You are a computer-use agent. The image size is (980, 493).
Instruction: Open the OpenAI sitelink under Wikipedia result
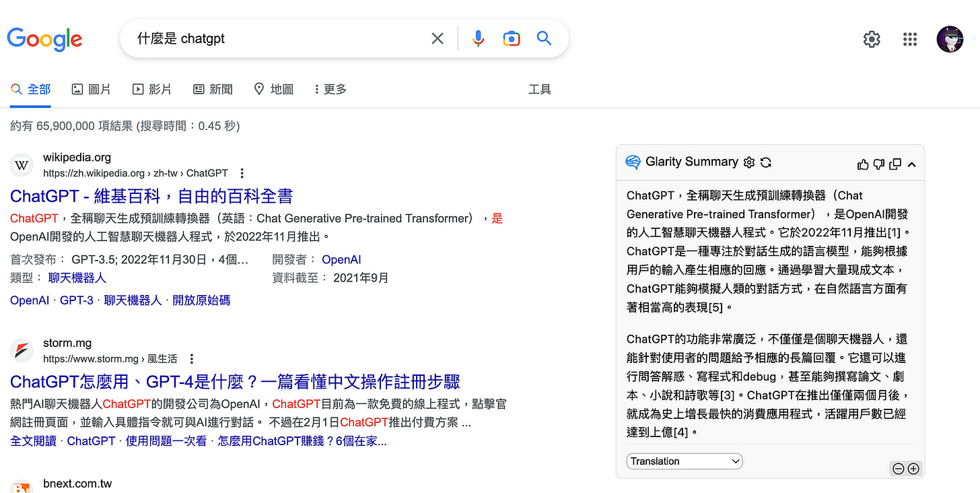(x=30, y=300)
